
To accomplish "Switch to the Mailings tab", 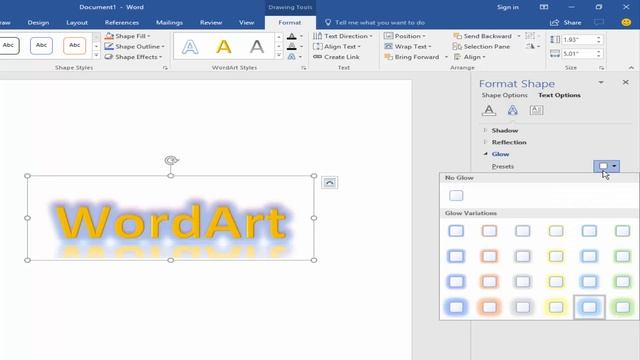I will [169, 22].
